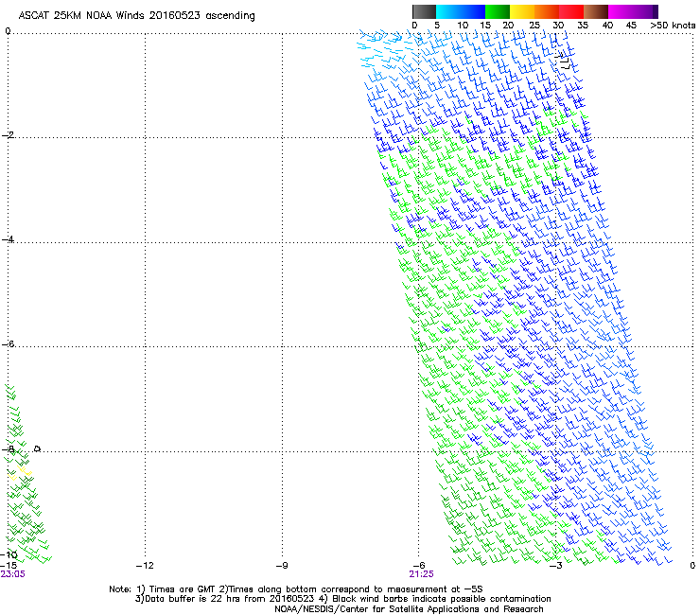
Task: Click the latitude label -10
Action: tap(9, 555)
